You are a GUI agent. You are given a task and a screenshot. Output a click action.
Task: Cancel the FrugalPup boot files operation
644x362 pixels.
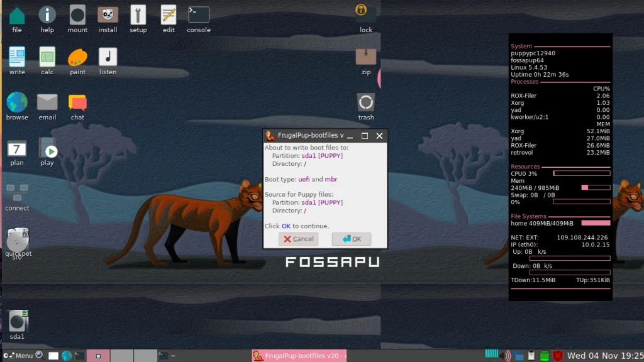point(298,239)
